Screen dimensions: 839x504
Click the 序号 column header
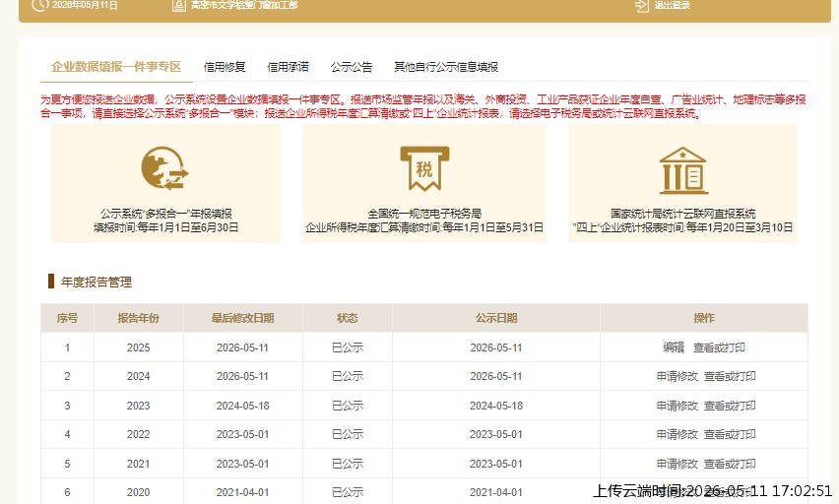[67, 318]
